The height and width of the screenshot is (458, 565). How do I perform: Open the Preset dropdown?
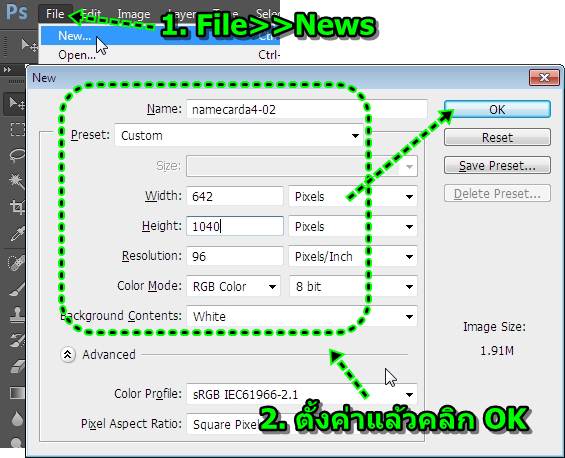(x=239, y=135)
